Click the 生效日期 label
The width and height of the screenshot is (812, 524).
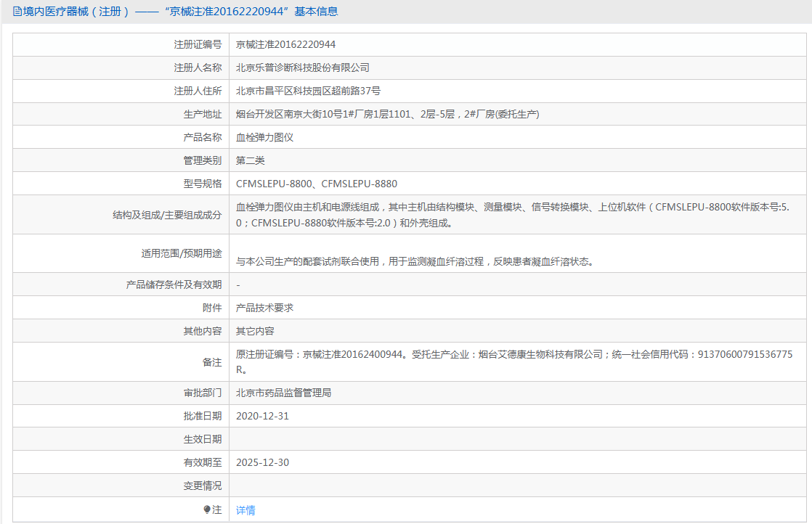pyautogui.click(x=203, y=439)
